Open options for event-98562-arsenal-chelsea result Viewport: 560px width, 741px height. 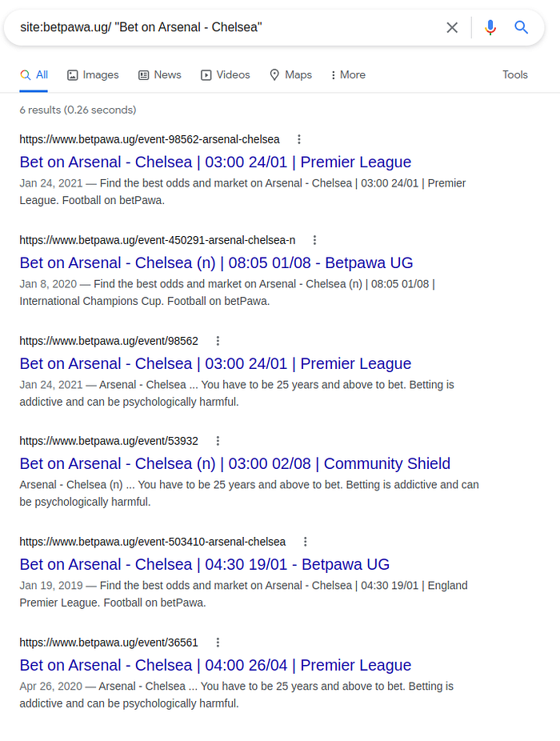click(298, 139)
